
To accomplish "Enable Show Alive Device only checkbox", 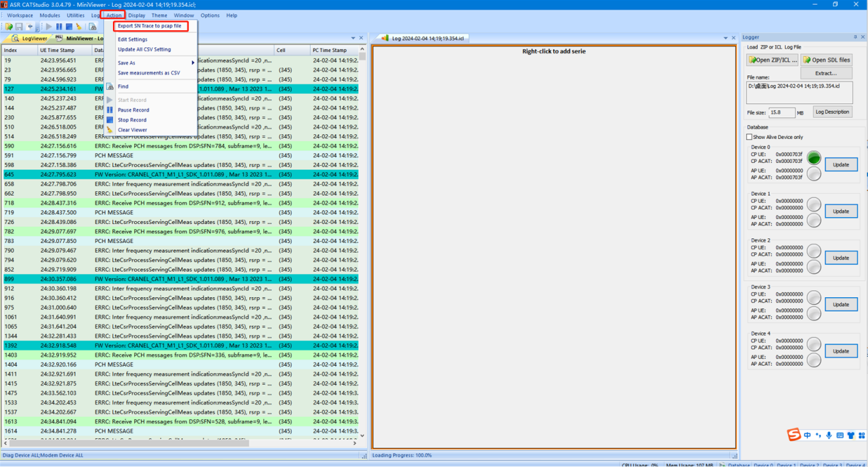I will pyautogui.click(x=750, y=137).
